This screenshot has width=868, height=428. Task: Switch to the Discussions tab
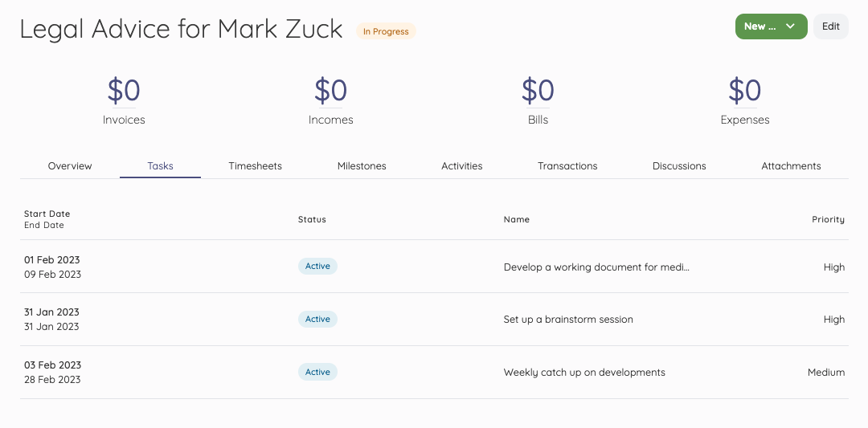coord(679,166)
